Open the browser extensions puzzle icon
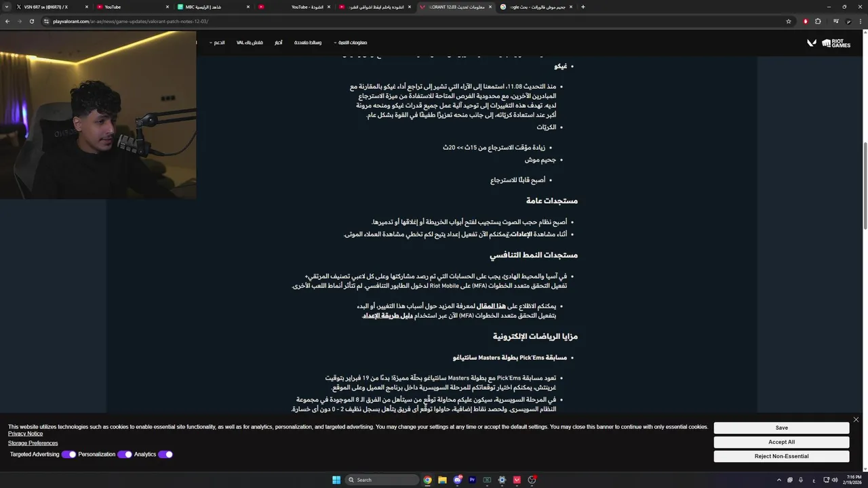This screenshot has width=868, height=488. point(818,21)
